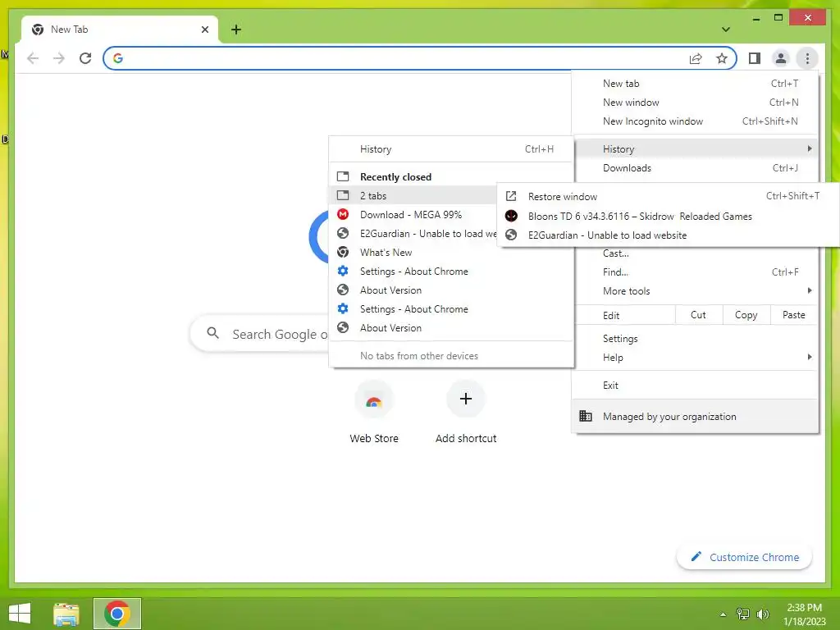Reopen E2Guardian entry in Restore window submenu
This screenshot has height=630, width=840.
coord(668,235)
